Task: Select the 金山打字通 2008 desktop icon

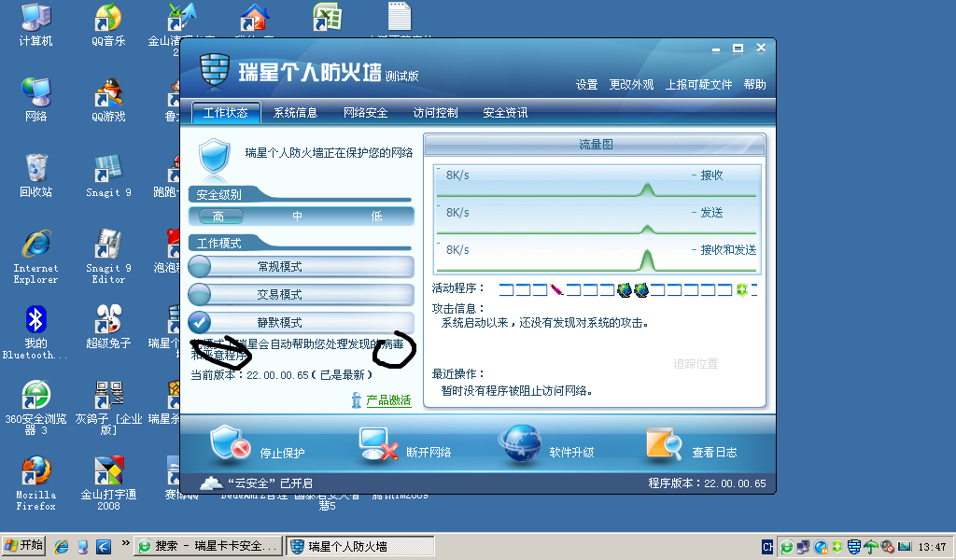Action: (108, 483)
